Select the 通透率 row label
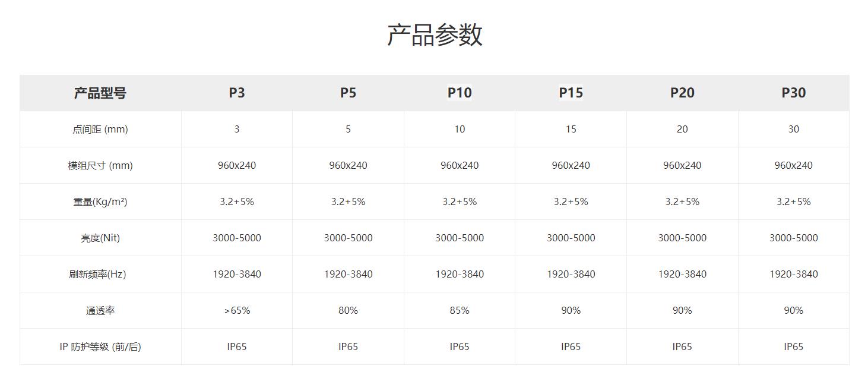Screen dimensions: 868x378 (100, 310)
